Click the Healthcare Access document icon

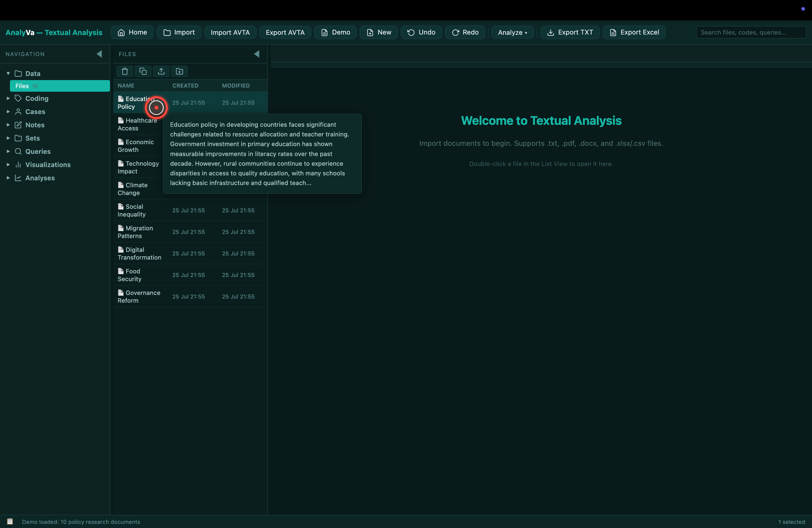(x=121, y=120)
